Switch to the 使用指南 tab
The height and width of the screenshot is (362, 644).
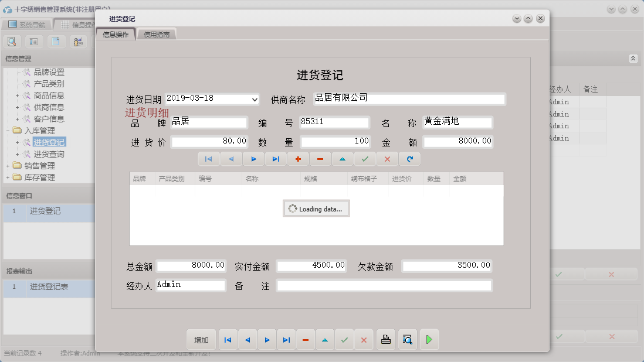click(156, 33)
